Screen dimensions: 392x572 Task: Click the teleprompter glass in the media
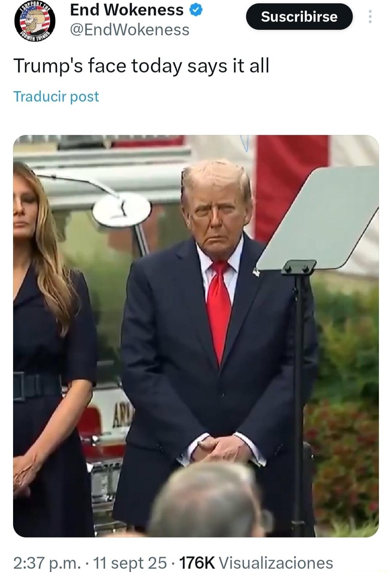319,218
